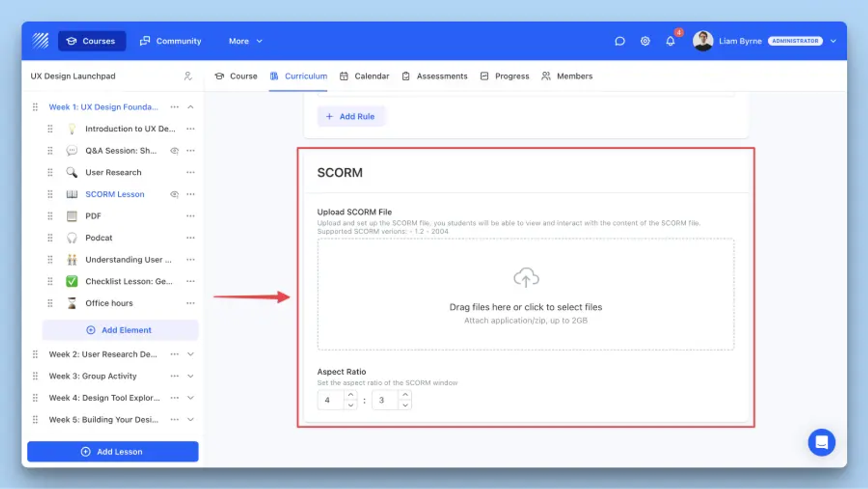Collapse the Week 1 section chevron
Screen dimensions: 868x489
(x=190, y=107)
